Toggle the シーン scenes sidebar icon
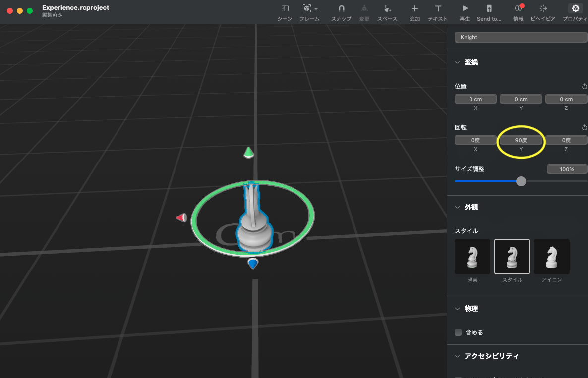This screenshot has width=588, height=378. pyautogui.click(x=285, y=8)
